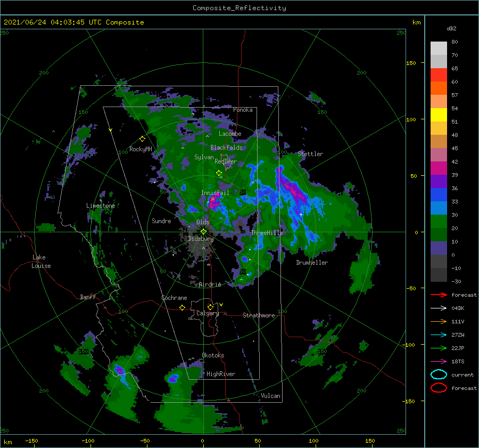This screenshot has height=448, width=479.
Task: Click the 22JP legend label
Action: (458, 348)
